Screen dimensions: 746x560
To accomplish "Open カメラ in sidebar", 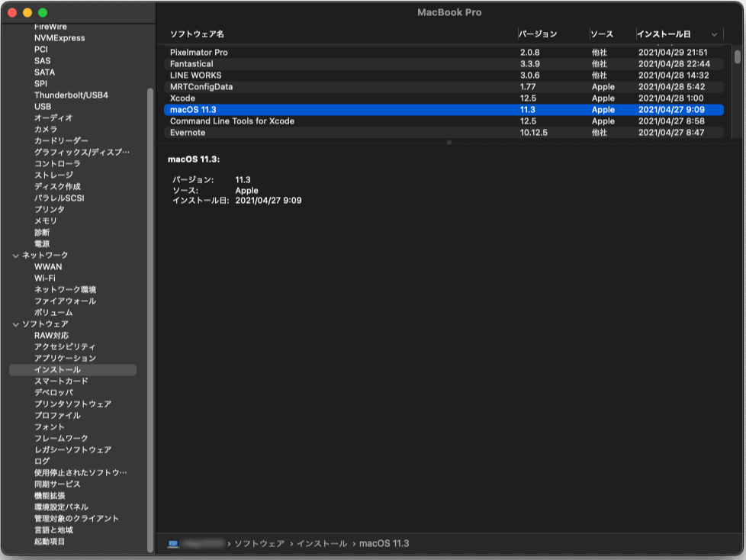I will coord(46,130).
